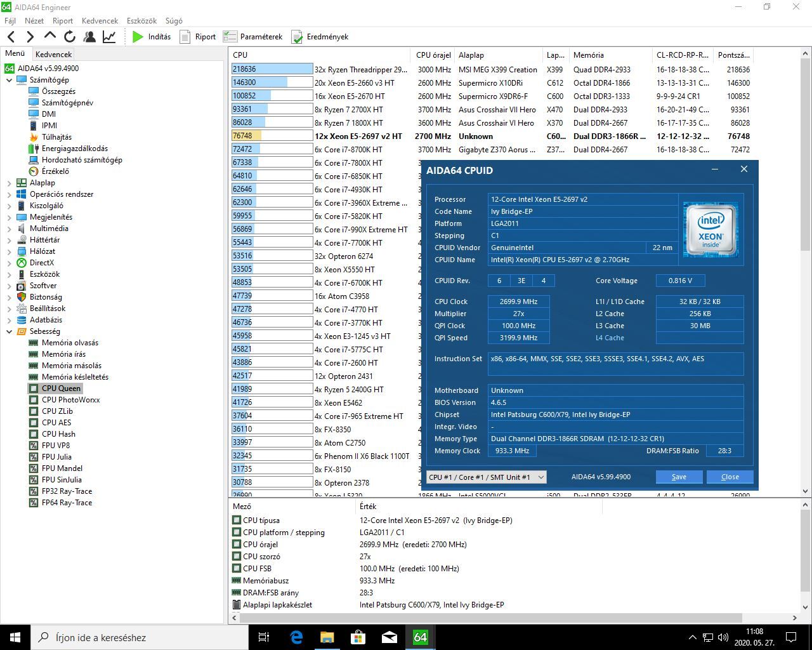
Task: Sort by the Alaplap column header
Action: 499,55
